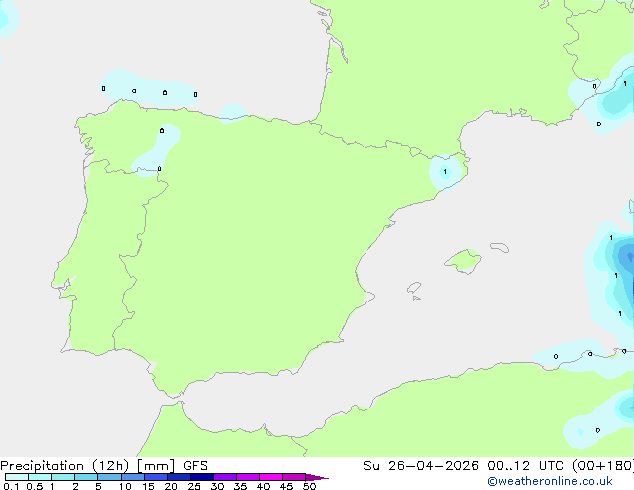This screenshot has height=490, width=634.
Task: Select the 40–45 mm magenta legend swatch
Action: click(271, 477)
